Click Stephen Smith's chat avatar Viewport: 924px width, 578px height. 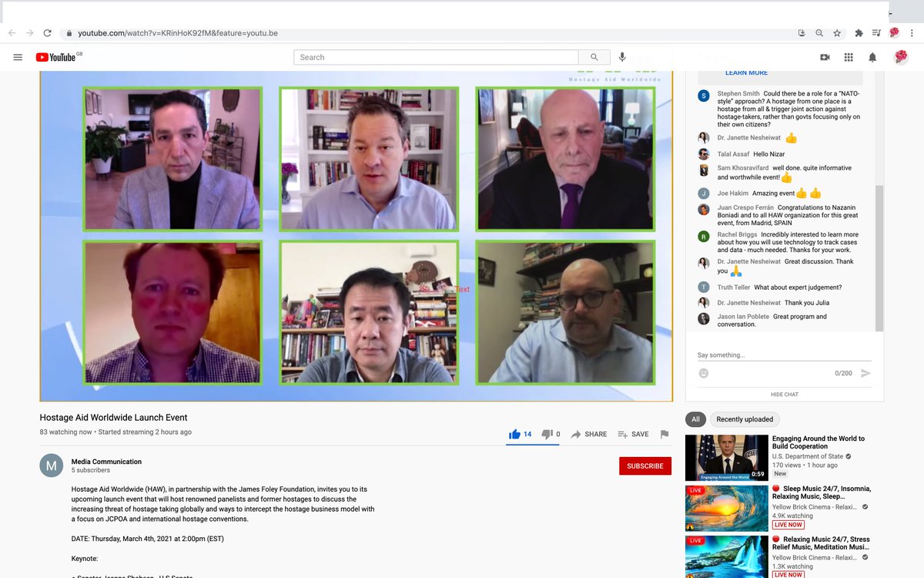pyautogui.click(x=704, y=96)
